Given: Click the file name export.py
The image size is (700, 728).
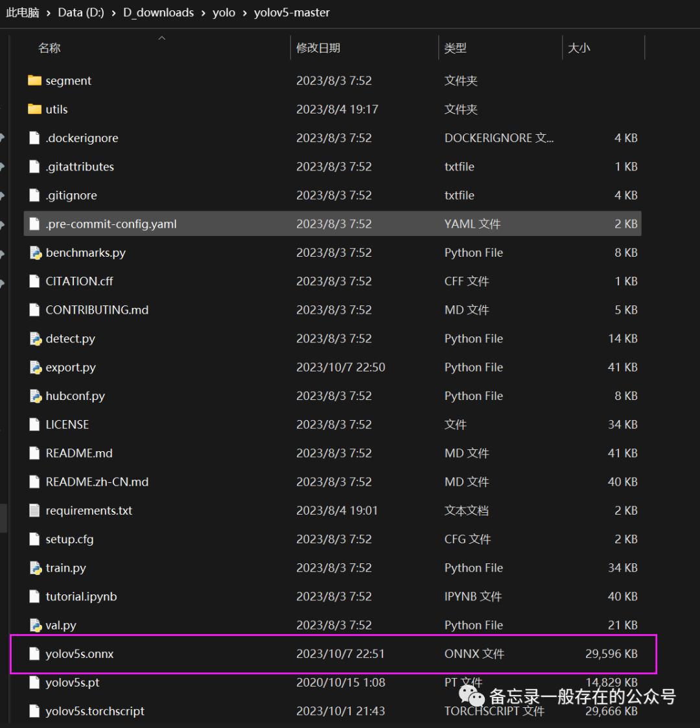Looking at the screenshot, I should [71, 368].
